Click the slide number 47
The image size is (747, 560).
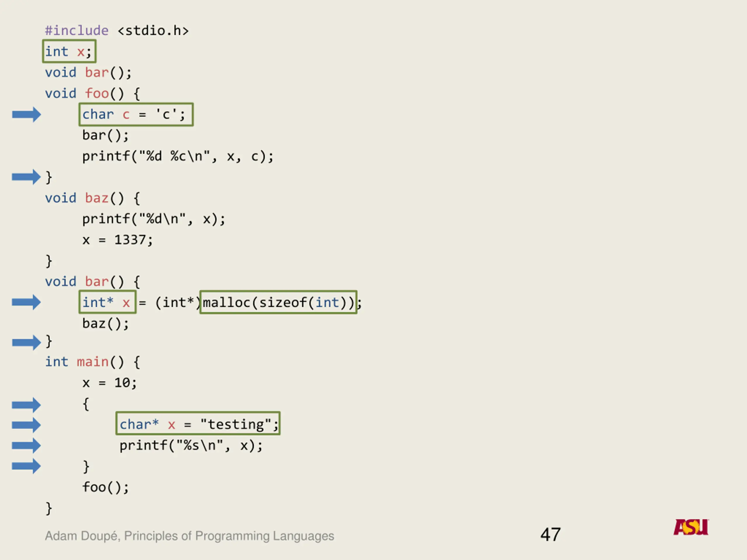(x=550, y=535)
